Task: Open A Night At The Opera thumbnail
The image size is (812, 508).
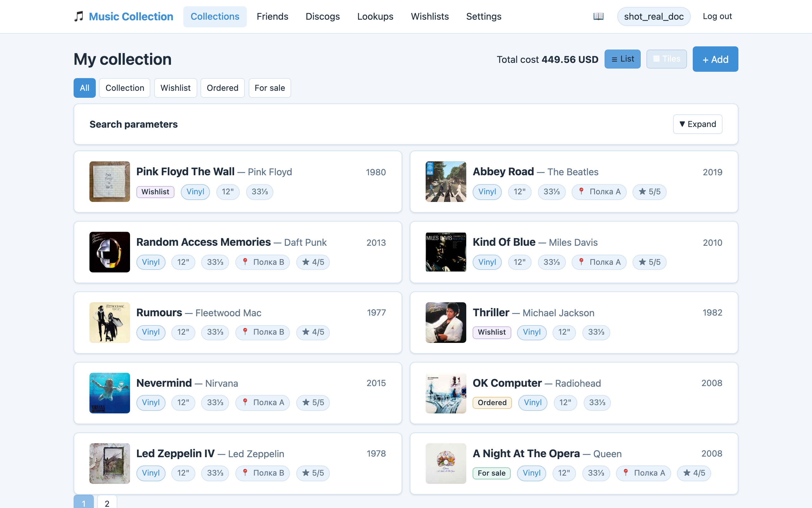Action: tap(446, 464)
